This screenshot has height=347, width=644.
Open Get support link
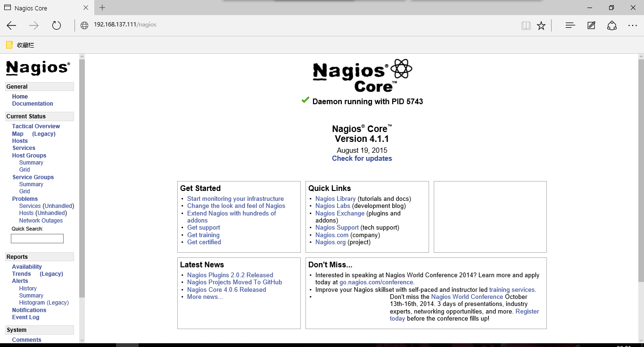tap(204, 228)
